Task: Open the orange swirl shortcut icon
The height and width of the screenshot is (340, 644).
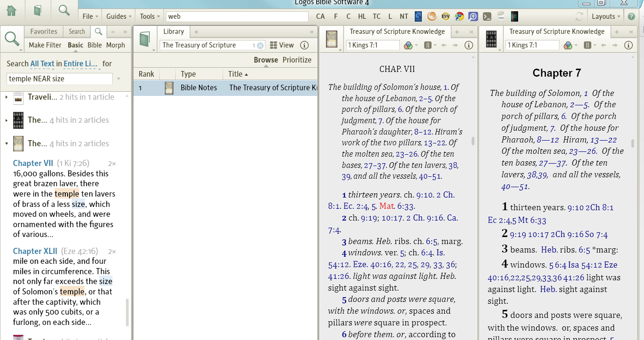Action: point(432,16)
